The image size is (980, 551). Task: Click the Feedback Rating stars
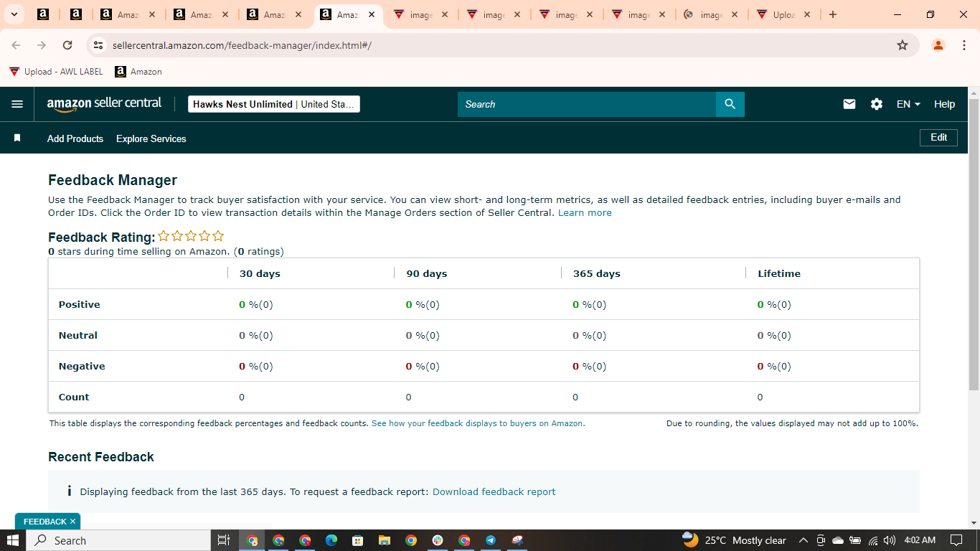click(x=191, y=236)
